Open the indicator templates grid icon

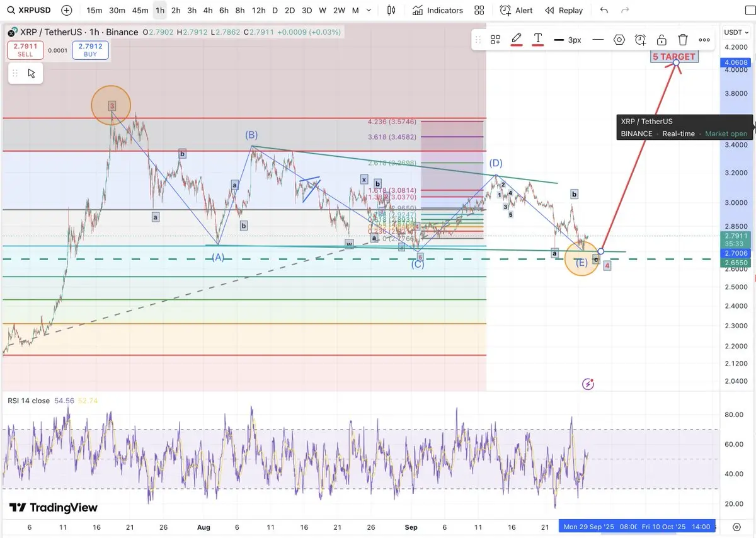coord(479,10)
